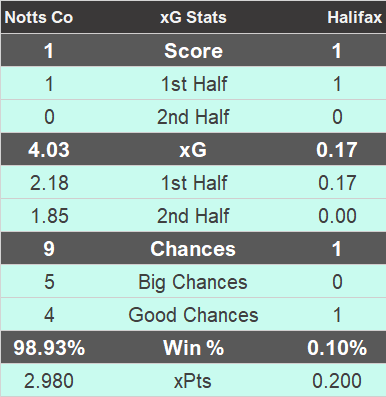
Task: Select Notts Co xPts value 2.980
Action: (x=49, y=381)
